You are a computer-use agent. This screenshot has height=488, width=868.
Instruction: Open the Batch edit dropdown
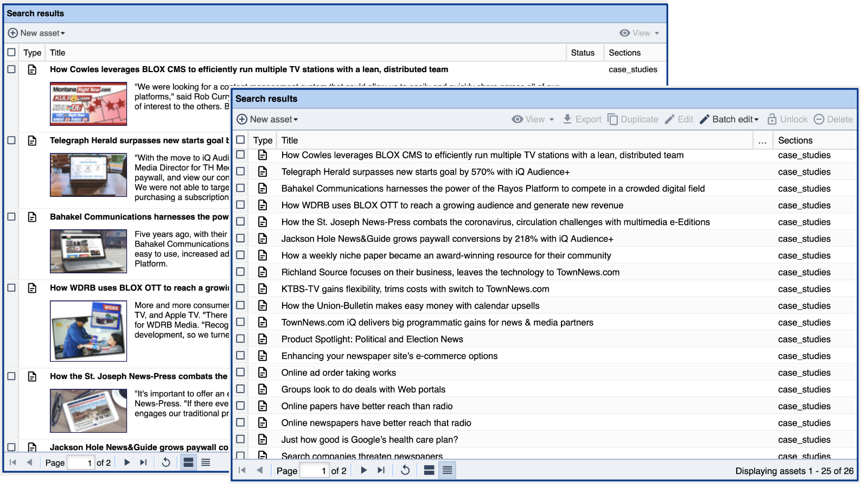[x=730, y=119]
